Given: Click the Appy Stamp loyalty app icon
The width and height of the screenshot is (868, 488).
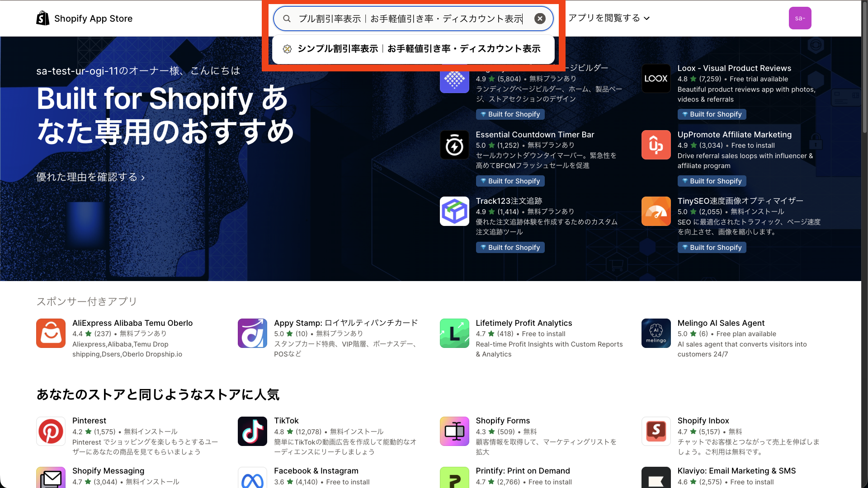Looking at the screenshot, I should (252, 333).
